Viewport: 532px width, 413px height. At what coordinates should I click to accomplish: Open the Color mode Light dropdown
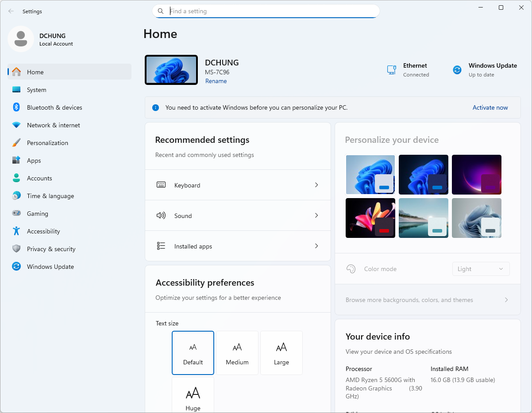coord(481,269)
